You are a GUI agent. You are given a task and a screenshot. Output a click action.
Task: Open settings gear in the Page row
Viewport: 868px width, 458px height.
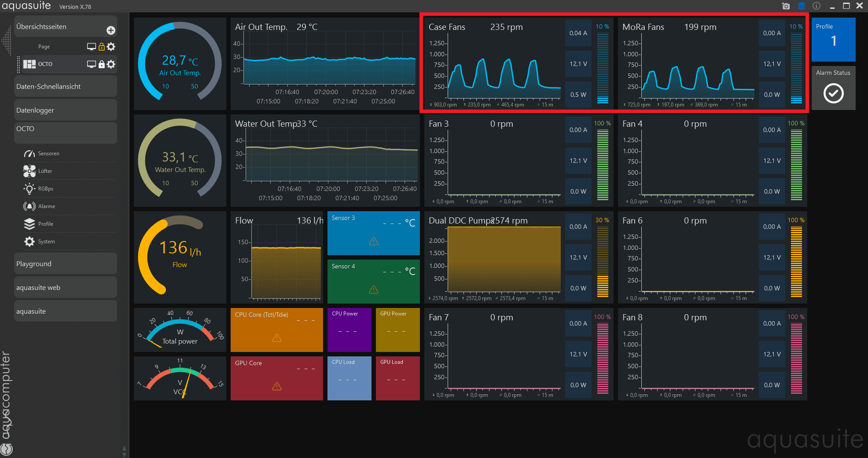111,47
